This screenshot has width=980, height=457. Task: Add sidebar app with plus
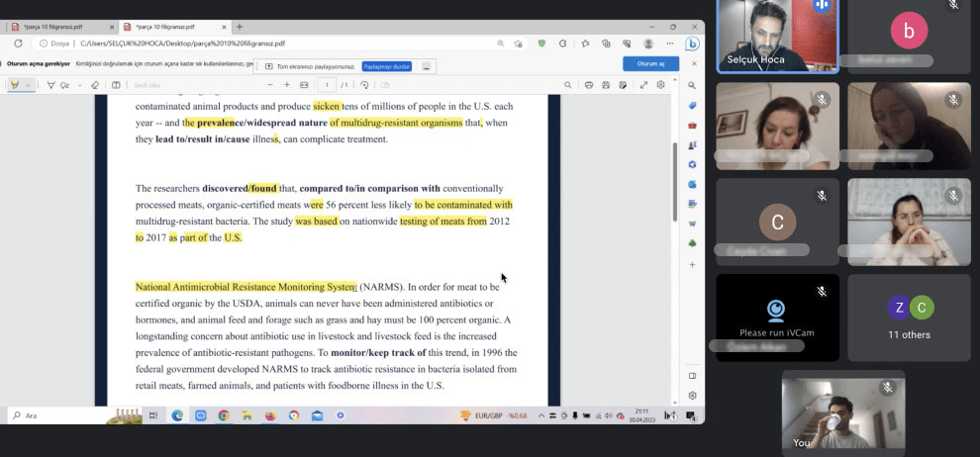tap(692, 265)
